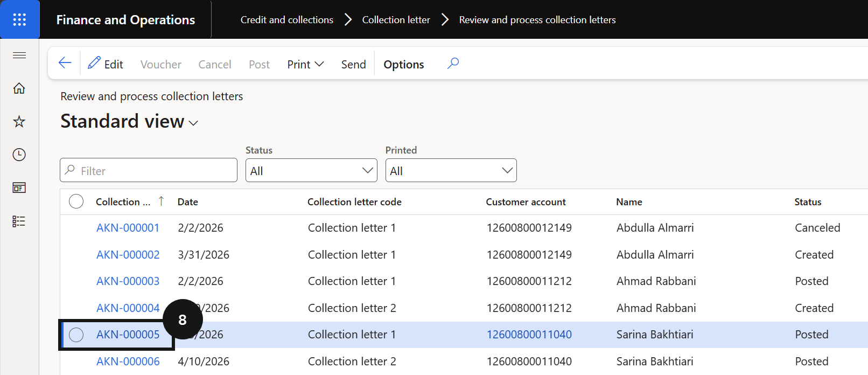Expand the Print menu
The width and height of the screenshot is (868, 375).
[x=305, y=64]
